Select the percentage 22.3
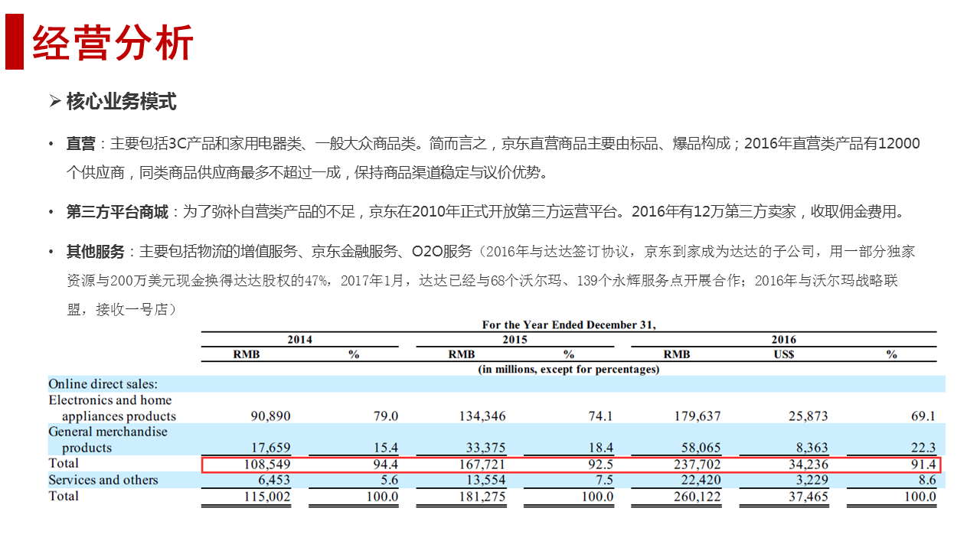980x551 pixels. pyautogui.click(x=923, y=448)
